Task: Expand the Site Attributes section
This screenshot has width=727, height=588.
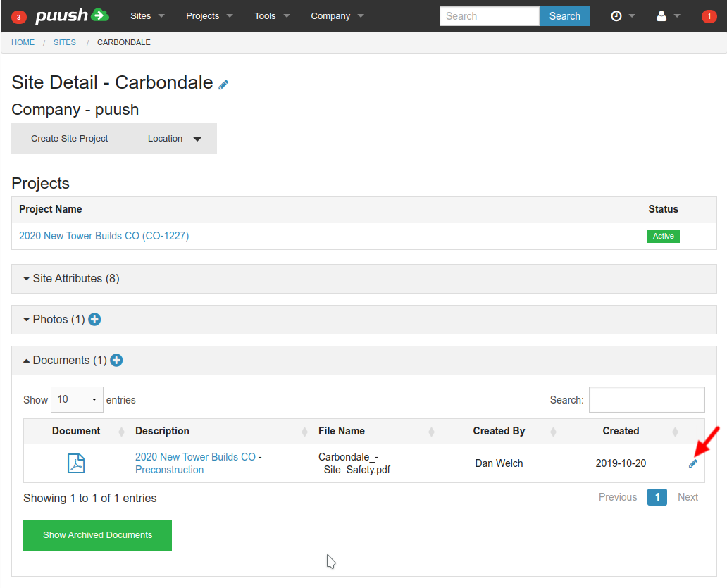Action: (x=71, y=279)
